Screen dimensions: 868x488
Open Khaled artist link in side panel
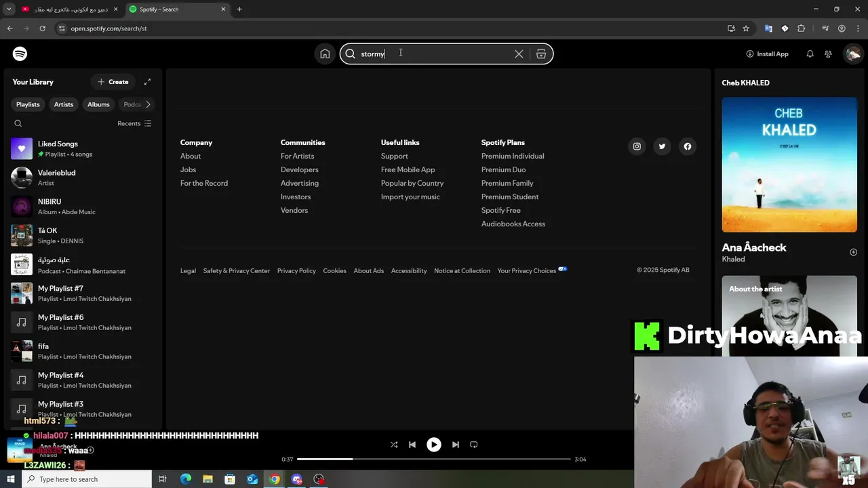(733, 259)
